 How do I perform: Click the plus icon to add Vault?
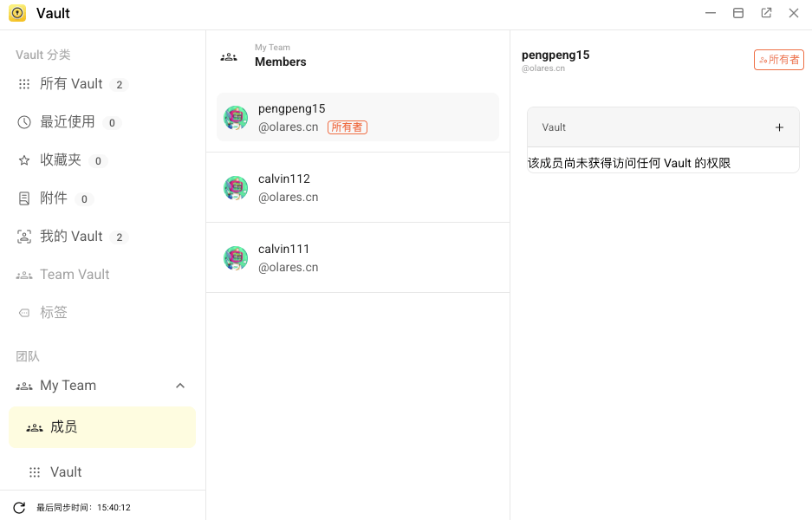pyautogui.click(x=779, y=127)
